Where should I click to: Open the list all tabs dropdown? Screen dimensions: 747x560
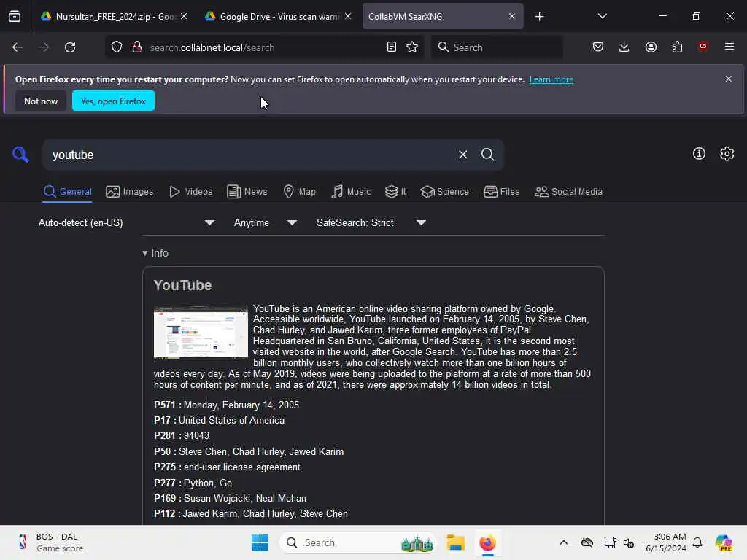[x=602, y=16]
